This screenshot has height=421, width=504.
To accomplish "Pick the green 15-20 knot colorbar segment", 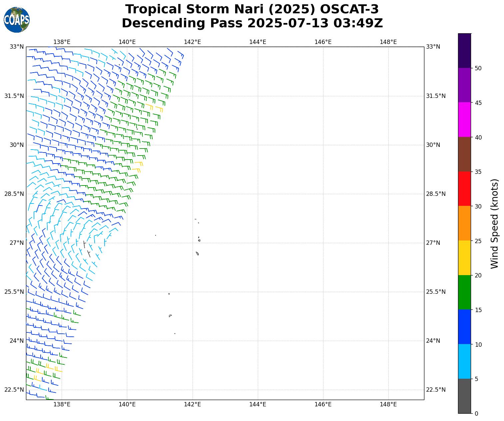I will pyautogui.click(x=464, y=292).
